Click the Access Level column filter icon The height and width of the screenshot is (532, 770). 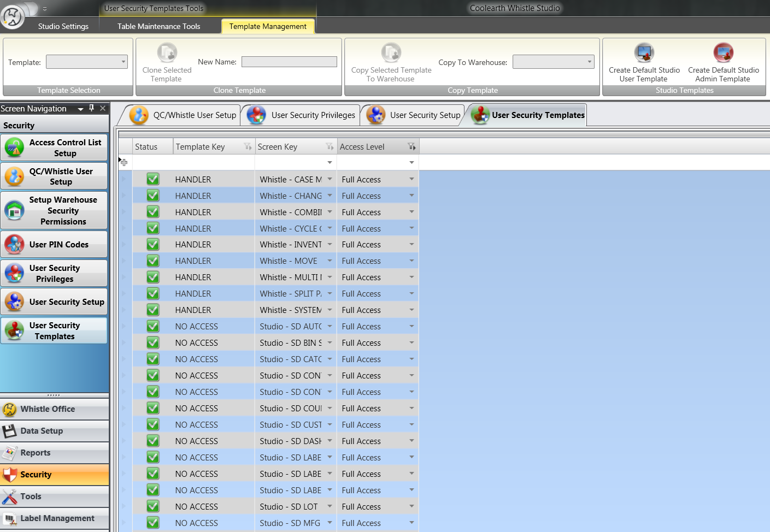pyautogui.click(x=412, y=147)
